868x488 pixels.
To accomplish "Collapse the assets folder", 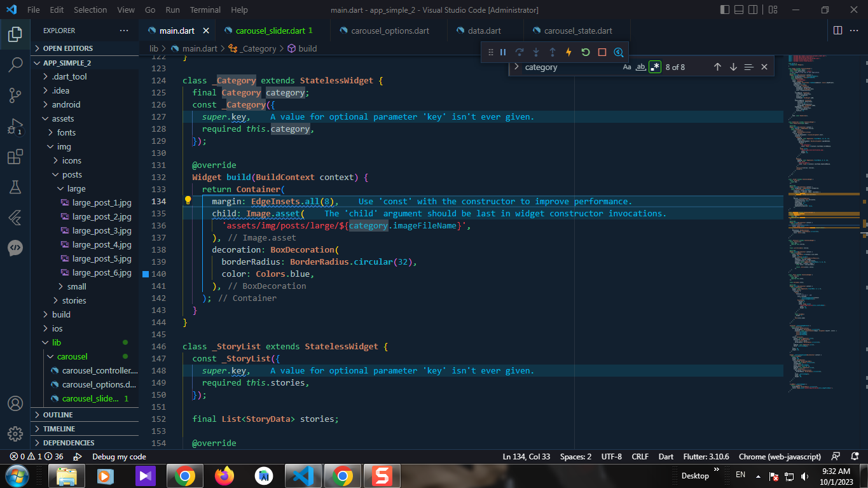I will coord(85,118).
